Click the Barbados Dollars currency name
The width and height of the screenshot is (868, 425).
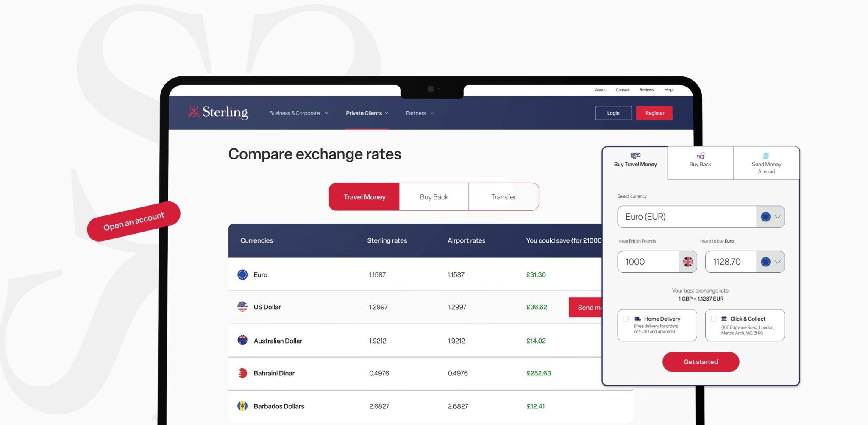click(x=279, y=406)
